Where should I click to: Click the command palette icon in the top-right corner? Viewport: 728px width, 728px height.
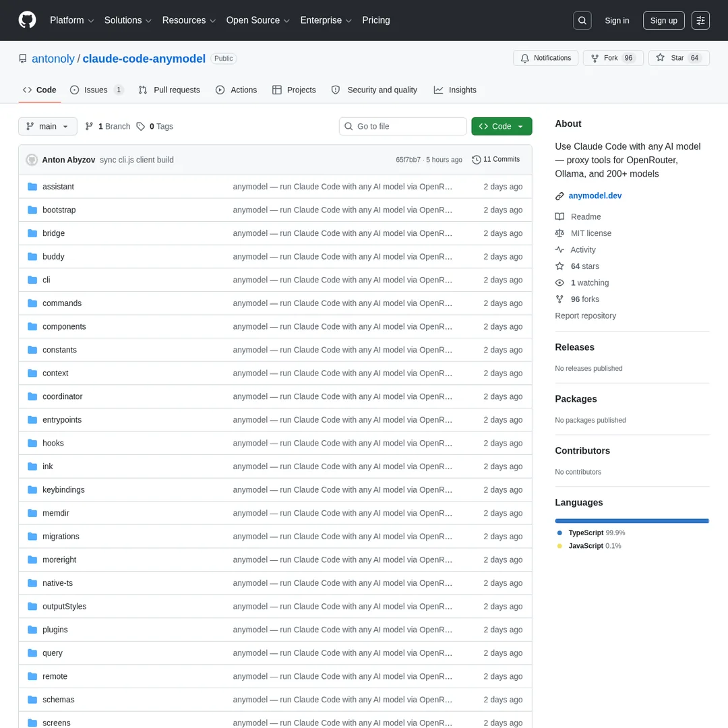(x=700, y=20)
